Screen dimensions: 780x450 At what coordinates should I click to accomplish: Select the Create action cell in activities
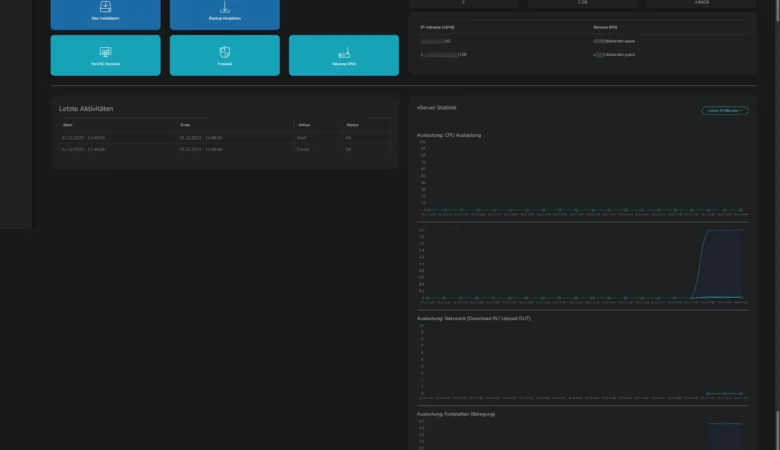click(x=303, y=149)
